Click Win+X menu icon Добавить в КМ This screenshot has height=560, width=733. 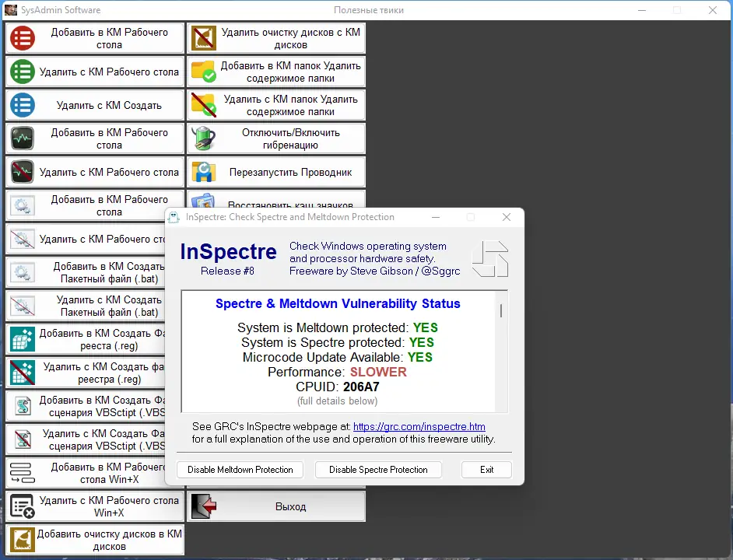click(x=23, y=473)
